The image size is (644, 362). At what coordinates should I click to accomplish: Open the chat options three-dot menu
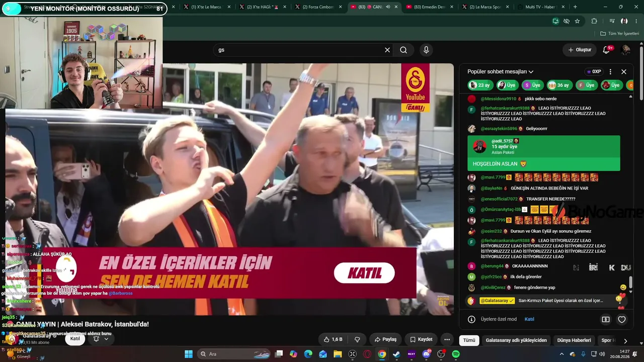[x=610, y=71]
